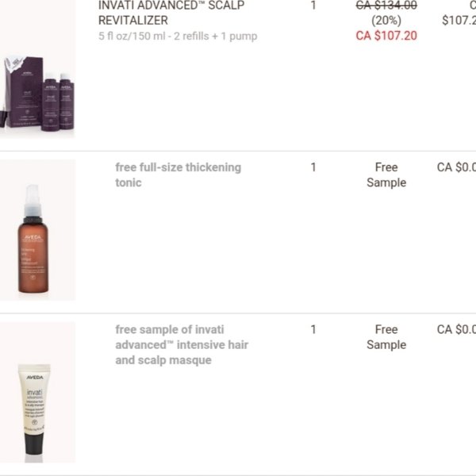Select the quantity for the masque sample
476x476 pixels.
tap(313, 329)
